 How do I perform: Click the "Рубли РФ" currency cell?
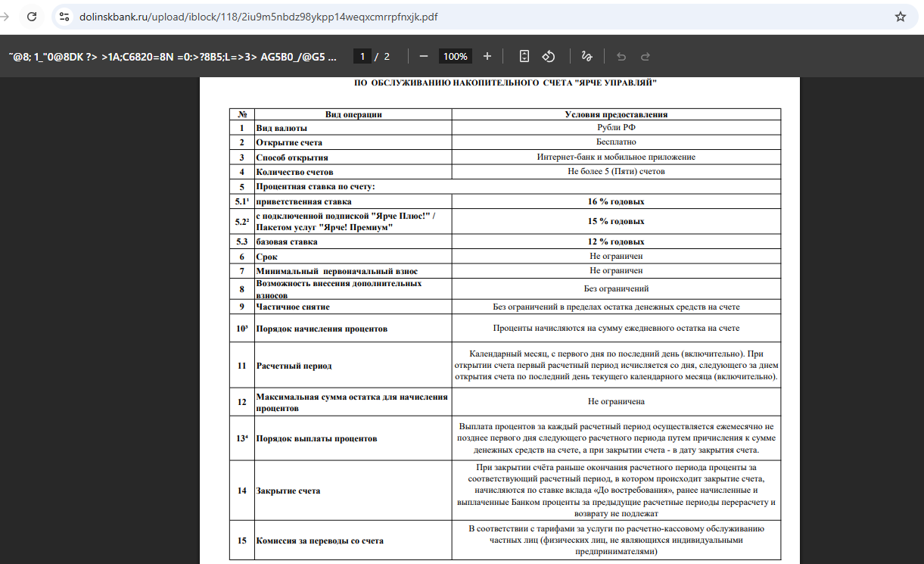(x=615, y=128)
